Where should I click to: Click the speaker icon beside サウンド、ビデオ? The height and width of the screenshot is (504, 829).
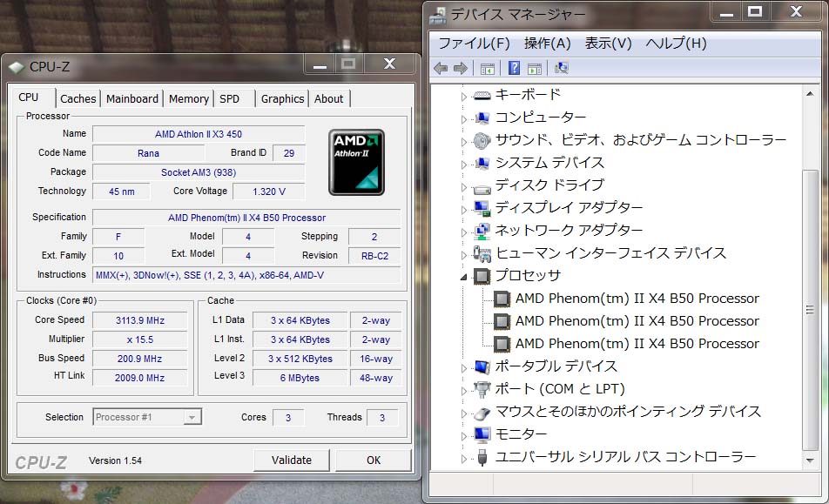[482, 140]
